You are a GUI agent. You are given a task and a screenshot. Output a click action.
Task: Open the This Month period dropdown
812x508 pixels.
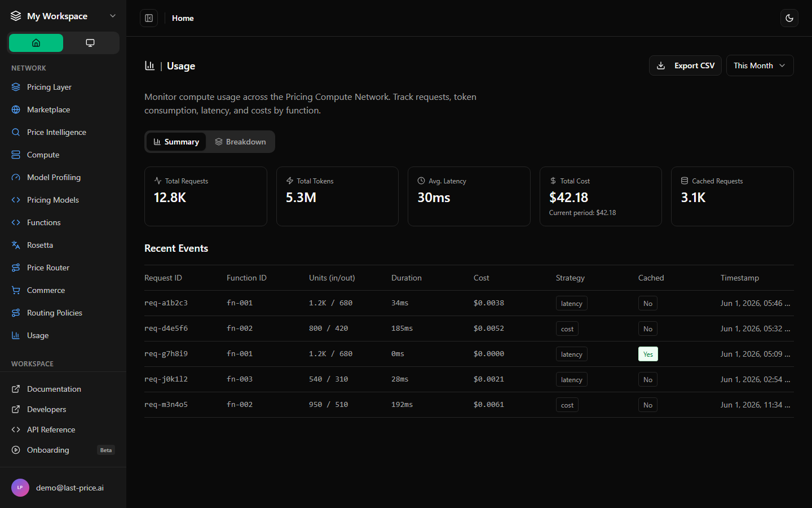[760, 65]
